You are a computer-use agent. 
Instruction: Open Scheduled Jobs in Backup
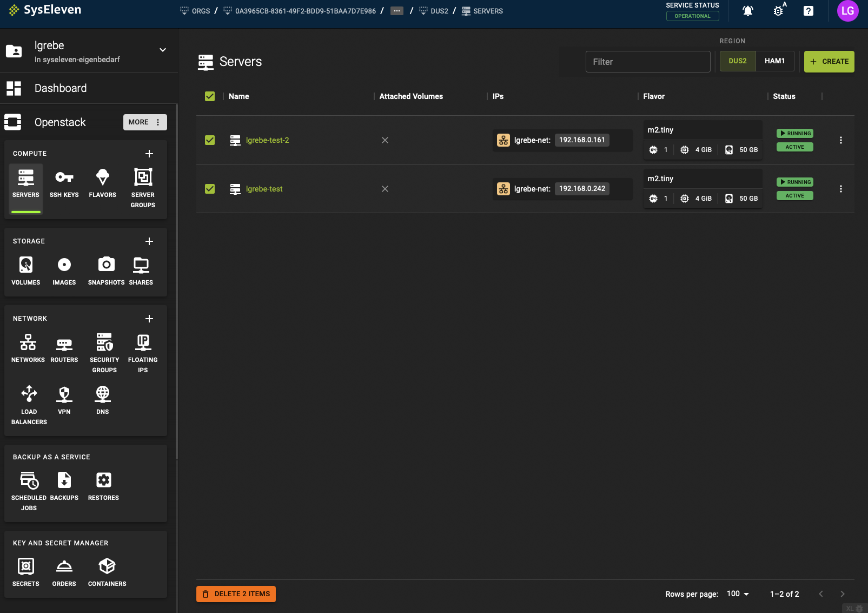[x=29, y=491]
